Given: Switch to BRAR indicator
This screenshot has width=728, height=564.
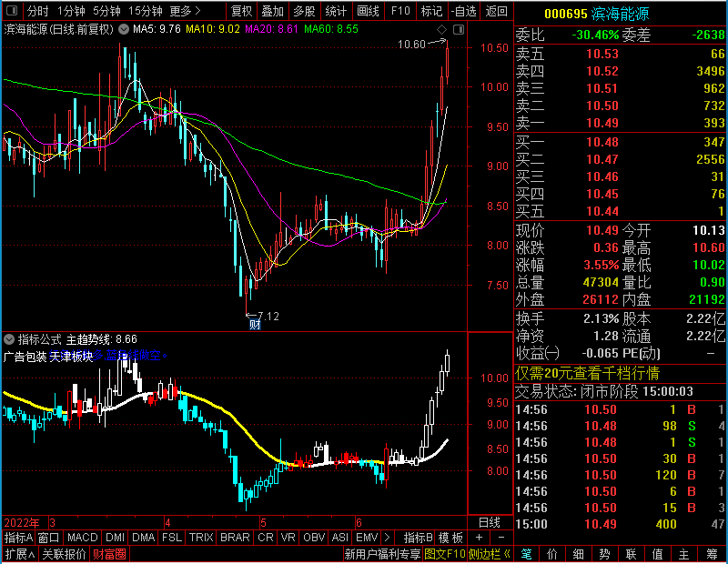Looking at the screenshot, I should click(235, 538).
